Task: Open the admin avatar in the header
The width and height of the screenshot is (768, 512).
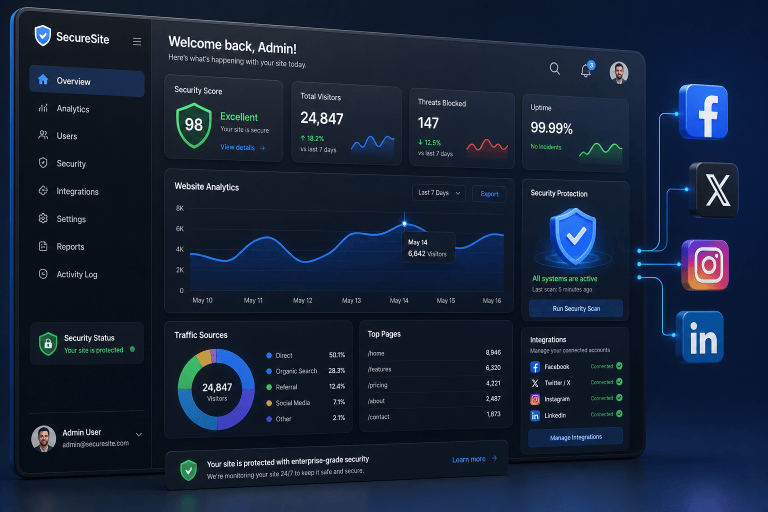Action: (x=619, y=73)
